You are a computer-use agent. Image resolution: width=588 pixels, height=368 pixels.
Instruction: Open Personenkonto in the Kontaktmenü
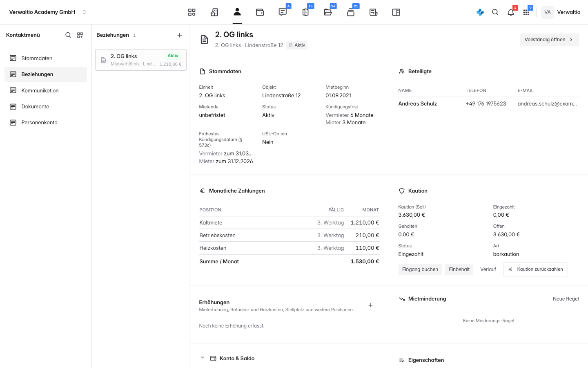tap(46, 123)
